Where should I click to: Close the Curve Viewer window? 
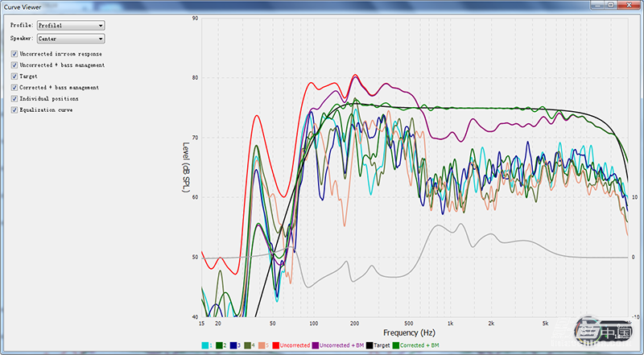click(629, 4)
